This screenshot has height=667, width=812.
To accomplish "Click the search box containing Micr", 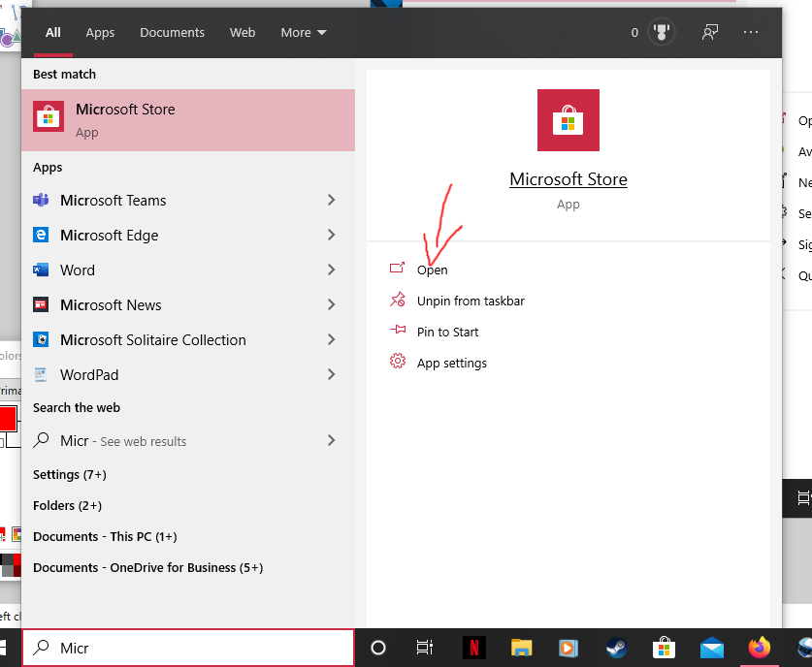I will (x=188, y=648).
